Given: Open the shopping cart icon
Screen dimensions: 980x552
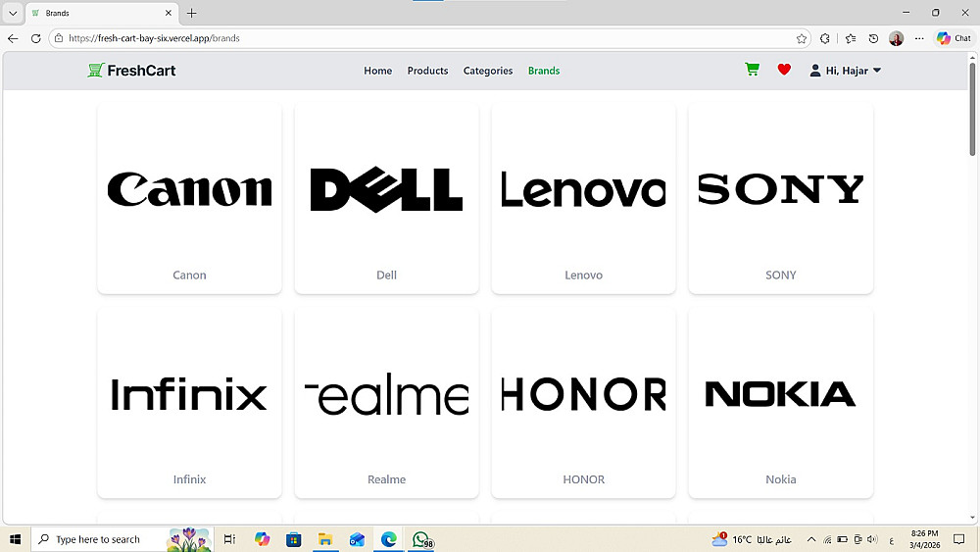Looking at the screenshot, I should 752,70.
